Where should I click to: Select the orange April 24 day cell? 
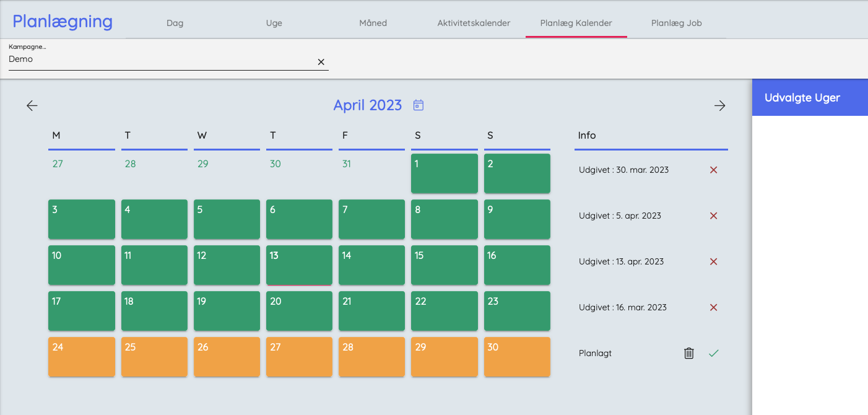[x=82, y=357]
